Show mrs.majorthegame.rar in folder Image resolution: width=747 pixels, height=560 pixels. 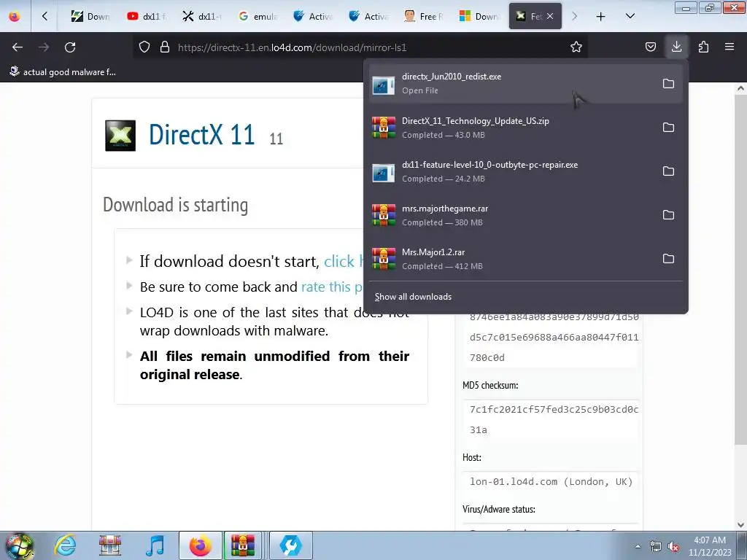click(x=668, y=215)
